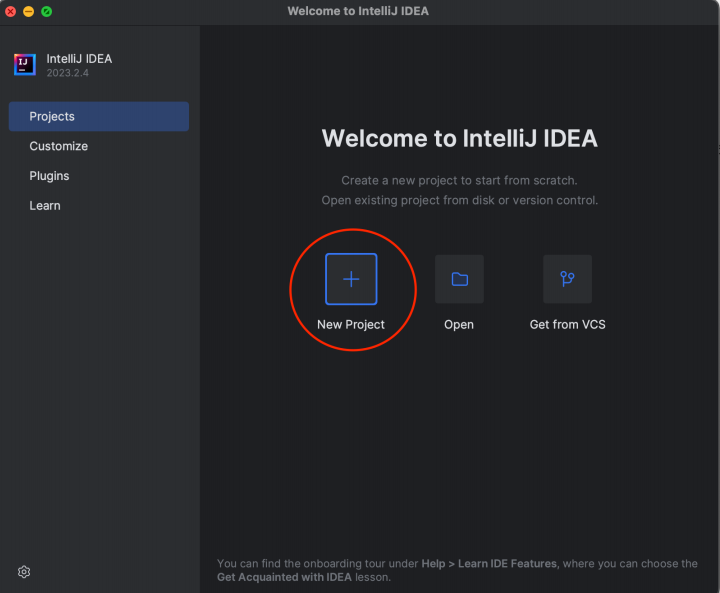Click the Get from VCS branch icon
Viewport: 720px width, 593px height.
pyautogui.click(x=568, y=279)
